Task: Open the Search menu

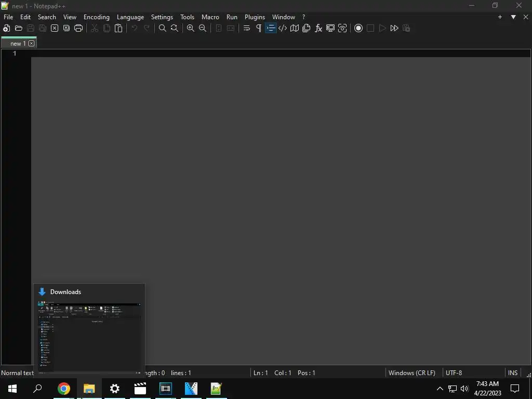Action: click(x=47, y=17)
